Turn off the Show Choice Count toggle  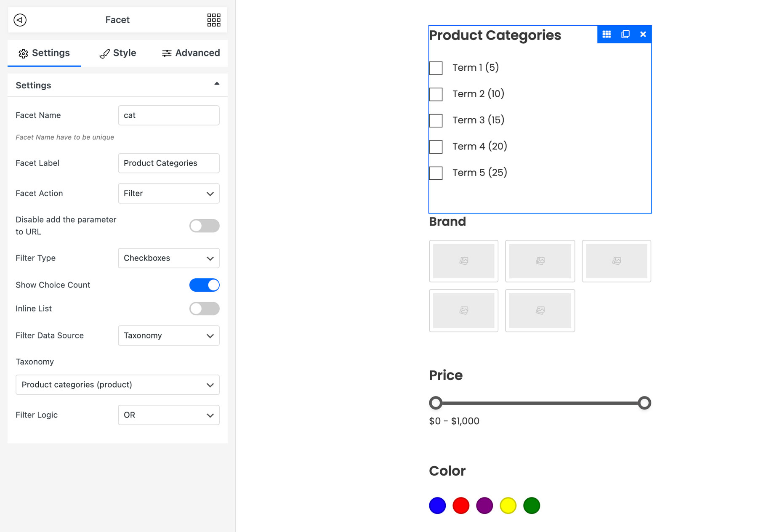click(204, 285)
